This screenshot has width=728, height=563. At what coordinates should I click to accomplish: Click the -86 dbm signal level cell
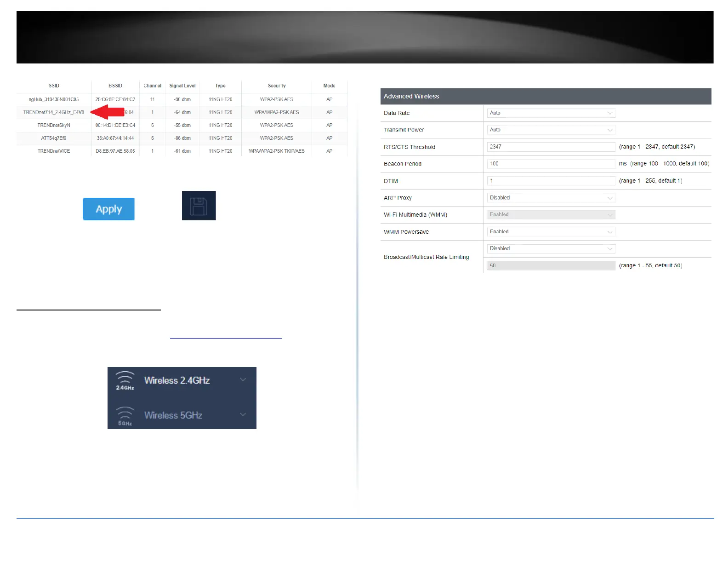pos(182,138)
